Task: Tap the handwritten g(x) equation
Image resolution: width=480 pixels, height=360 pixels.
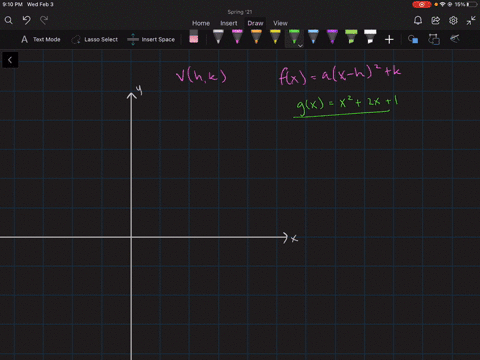Action: 347,106
